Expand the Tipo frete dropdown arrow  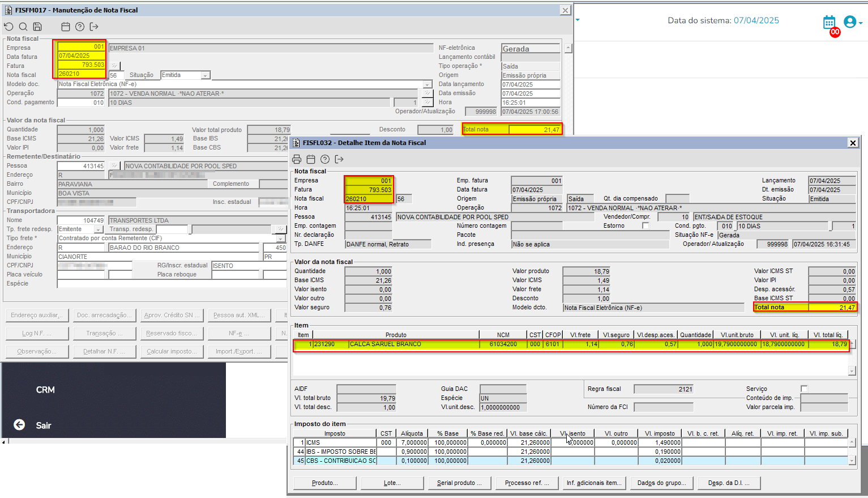[280, 239]
